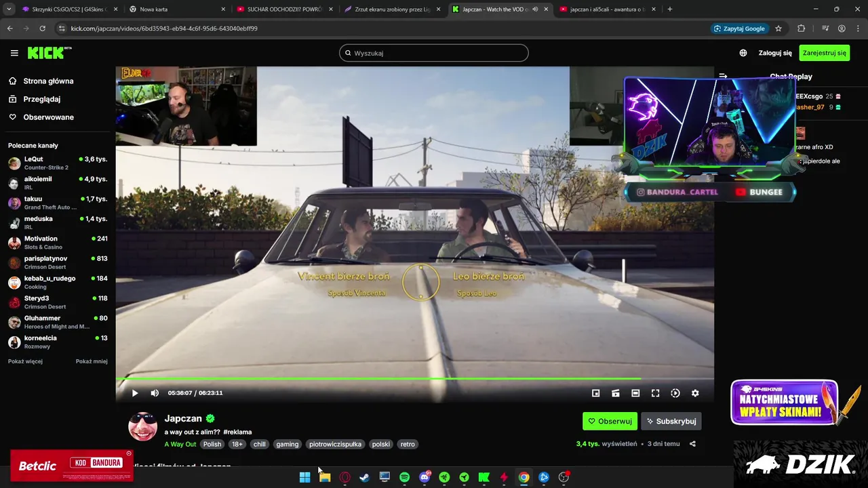Open Motivation Slots & Casino channel

(58, 243)
